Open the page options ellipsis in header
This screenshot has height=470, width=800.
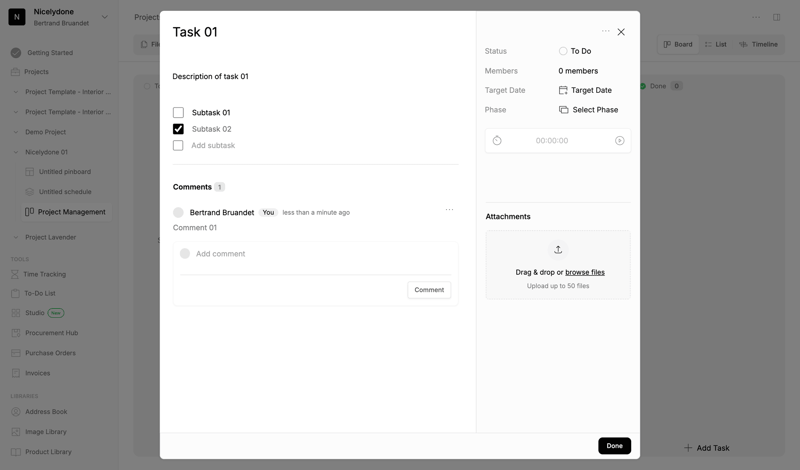(756, 17)
